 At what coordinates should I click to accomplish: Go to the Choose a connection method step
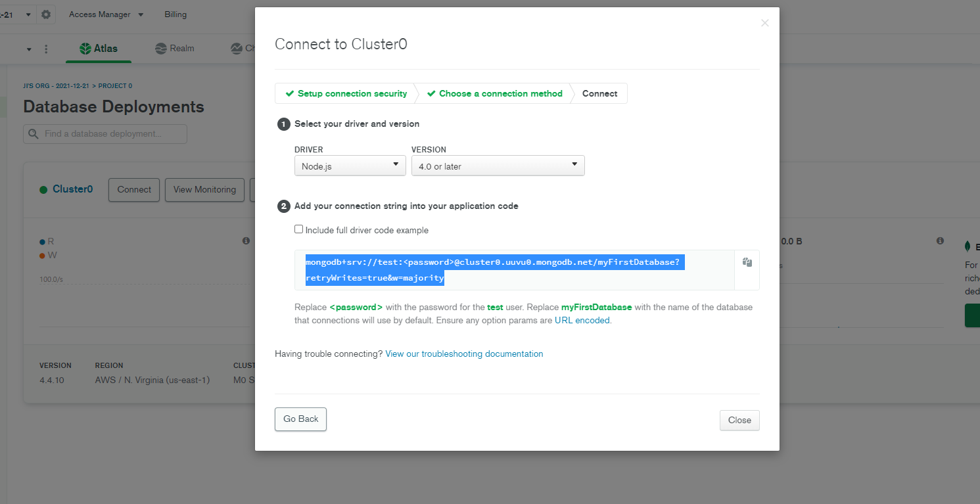(494, 93)
